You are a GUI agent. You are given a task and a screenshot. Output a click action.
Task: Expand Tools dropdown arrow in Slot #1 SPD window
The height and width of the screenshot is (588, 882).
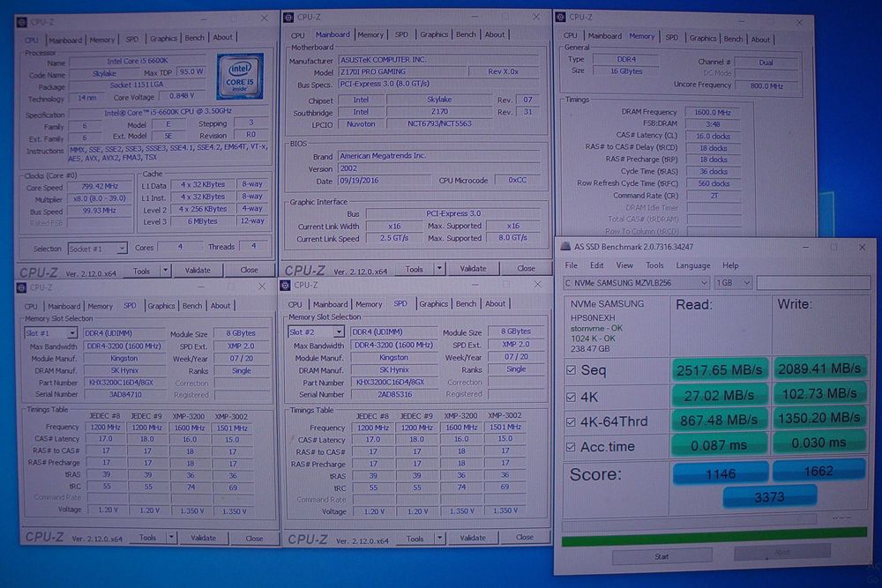pos(171,538)
